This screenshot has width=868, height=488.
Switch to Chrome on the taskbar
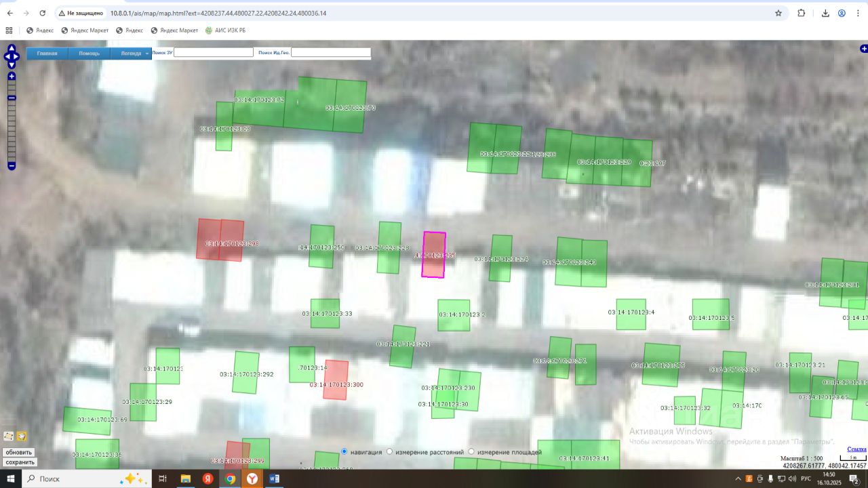(230, 479)
